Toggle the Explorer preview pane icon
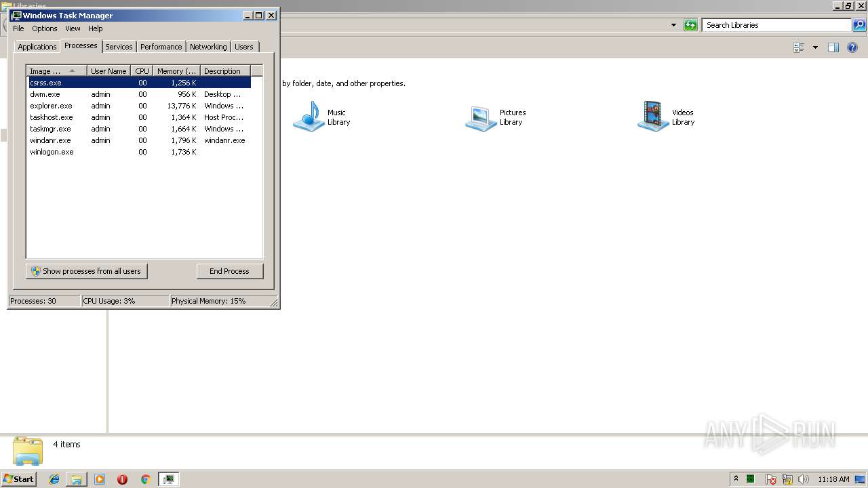The image size is (868, 488). click(x=833, y=47)
